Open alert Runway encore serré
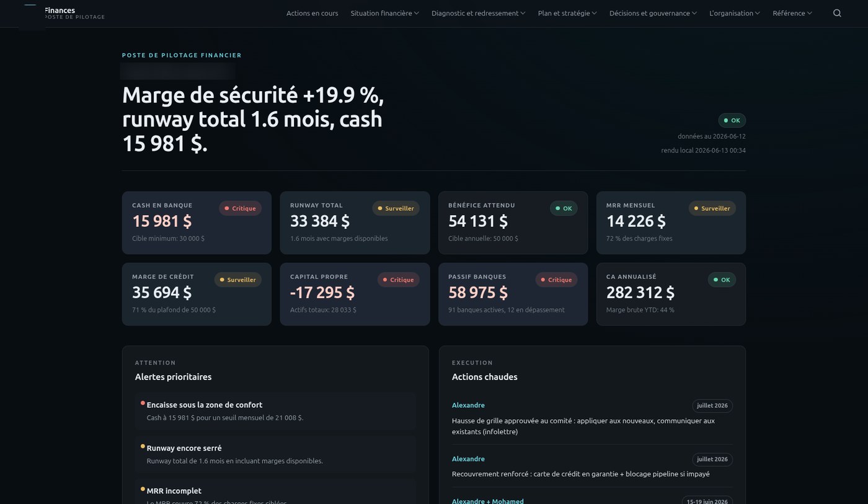The height and width of the screenshot is (504, 868). click(275, 454)
